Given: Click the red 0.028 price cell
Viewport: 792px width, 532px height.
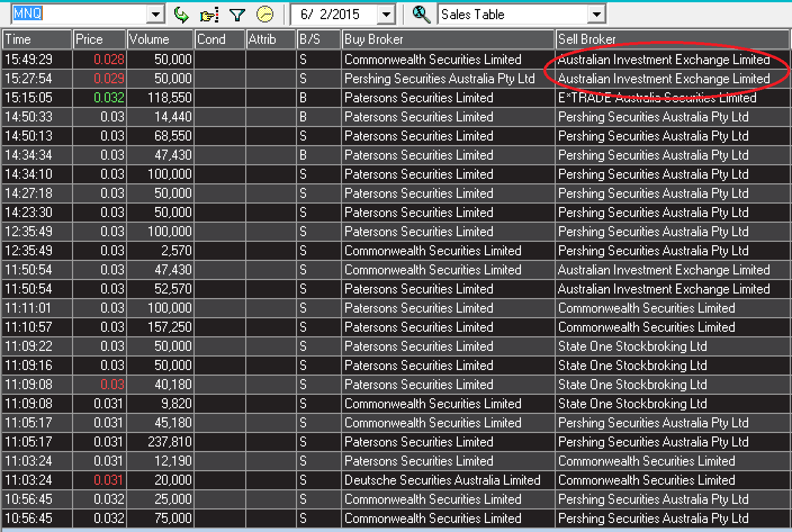Looking at the screenshot, I should 100,60.
